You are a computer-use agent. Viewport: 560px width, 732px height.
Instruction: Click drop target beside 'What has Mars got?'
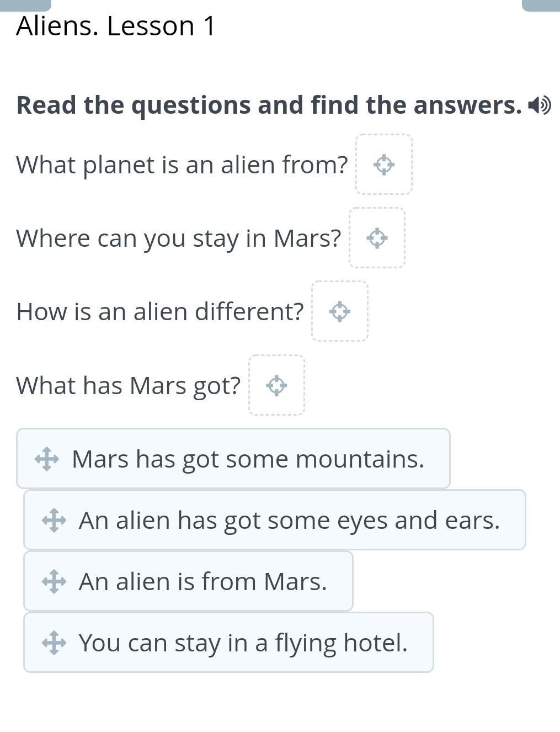point(276,385)
